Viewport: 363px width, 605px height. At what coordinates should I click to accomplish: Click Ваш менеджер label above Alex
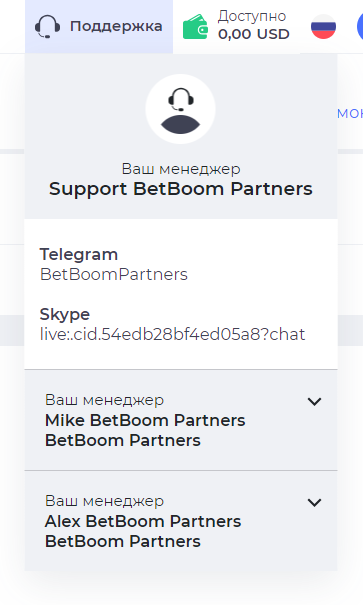[x=105, y=501]
